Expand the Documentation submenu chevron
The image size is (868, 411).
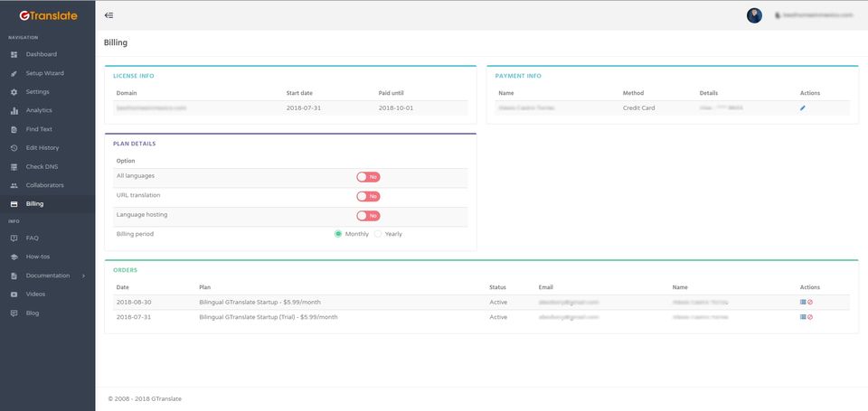pyautogui.click(x=83, y=276)
